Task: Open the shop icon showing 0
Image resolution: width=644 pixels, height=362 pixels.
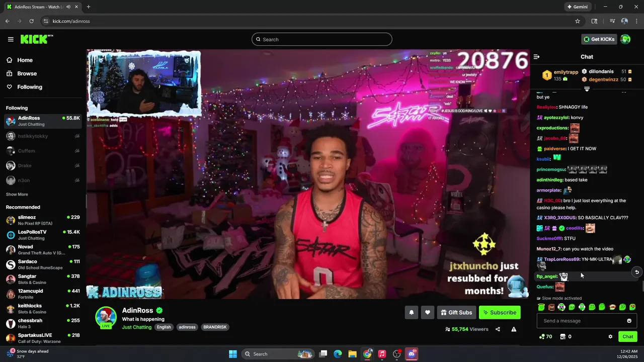Action: point(566,336)
